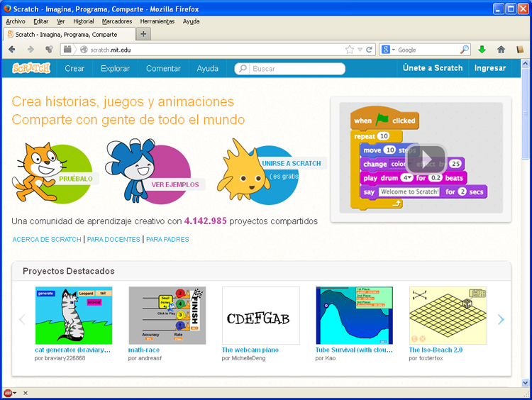Click the math-race project title link
The width and height of the screenshot is (532, 400).
pos(144,350)
